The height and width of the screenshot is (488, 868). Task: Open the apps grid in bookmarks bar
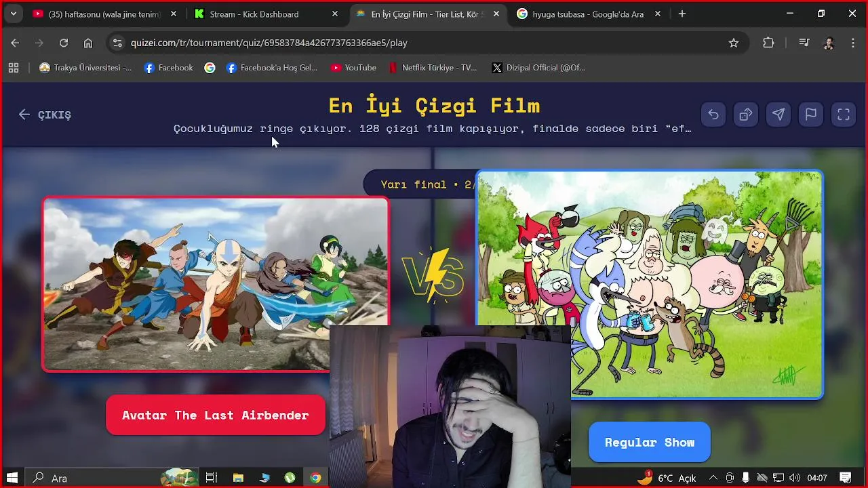(14, 68)
